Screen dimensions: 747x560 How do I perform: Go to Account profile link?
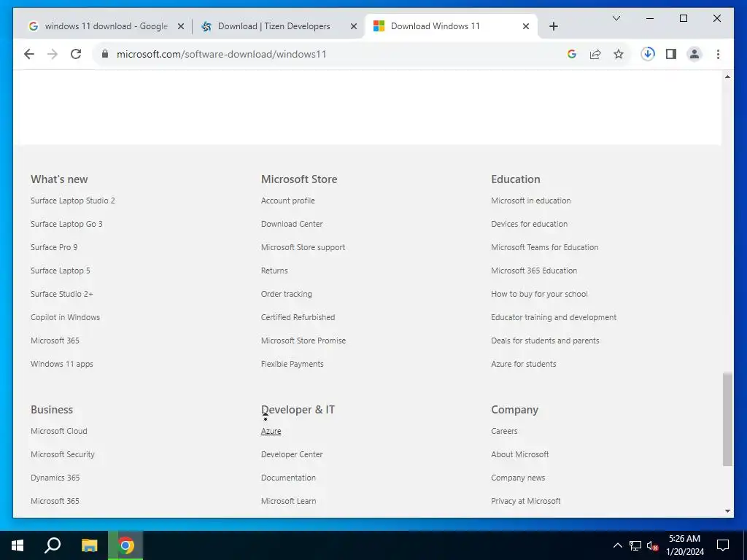click(x=287, y=201)
